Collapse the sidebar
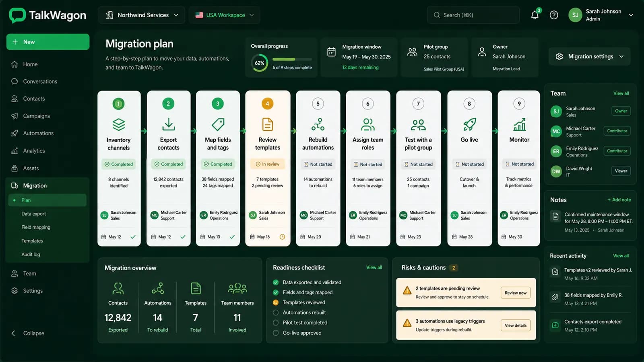This screenshot has width=644, height=362. coord(28,333)
